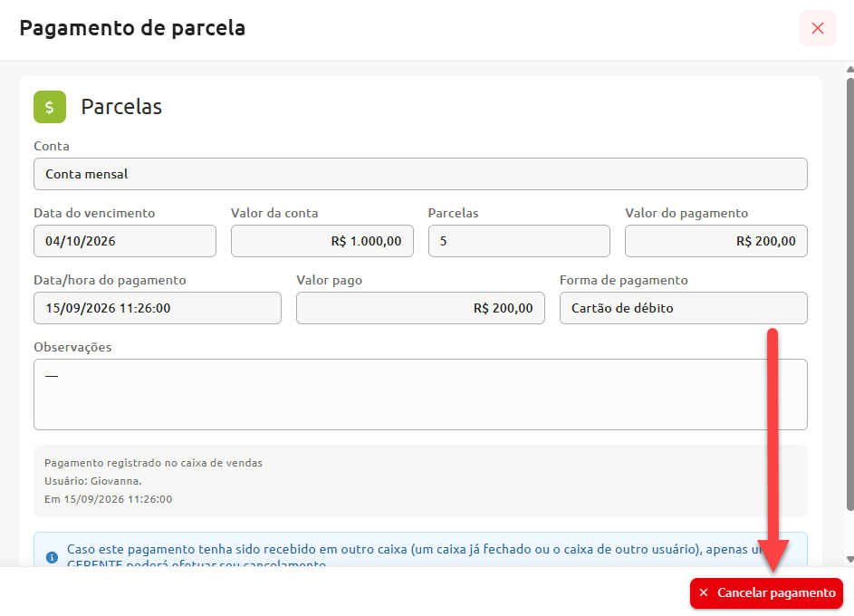Viewport: 854px width, 616px height.
Task: Click the 'Parcelas' section heading text
Action: click(121, 107)
